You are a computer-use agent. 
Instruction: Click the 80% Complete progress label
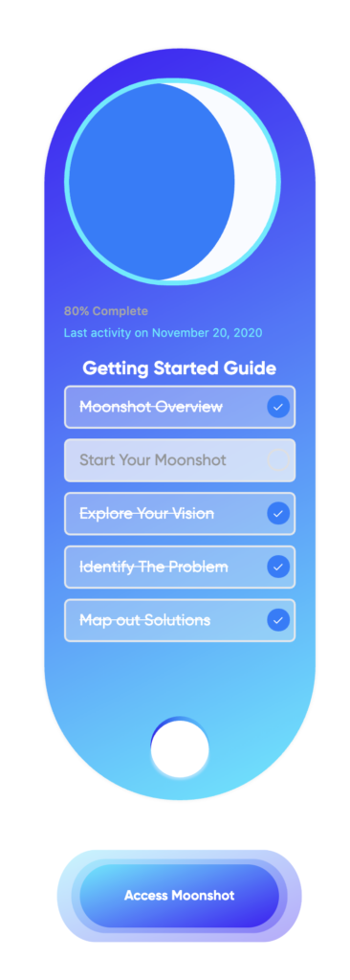click(105, 311)
